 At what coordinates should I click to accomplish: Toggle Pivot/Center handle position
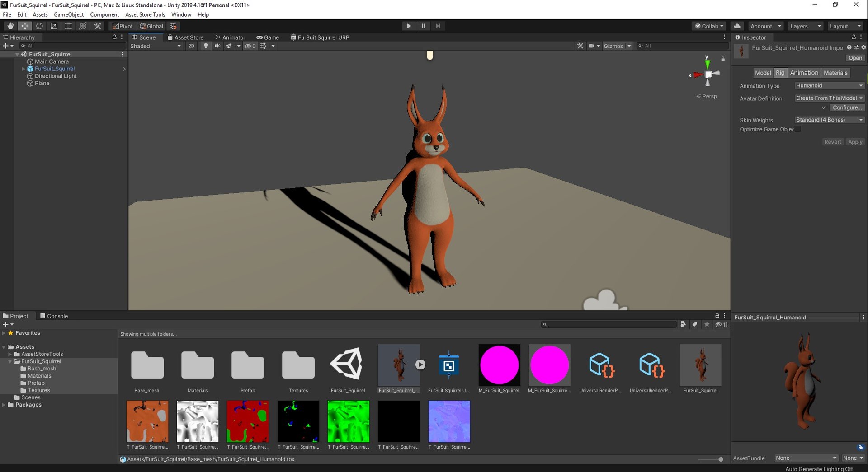coord(123,26)
